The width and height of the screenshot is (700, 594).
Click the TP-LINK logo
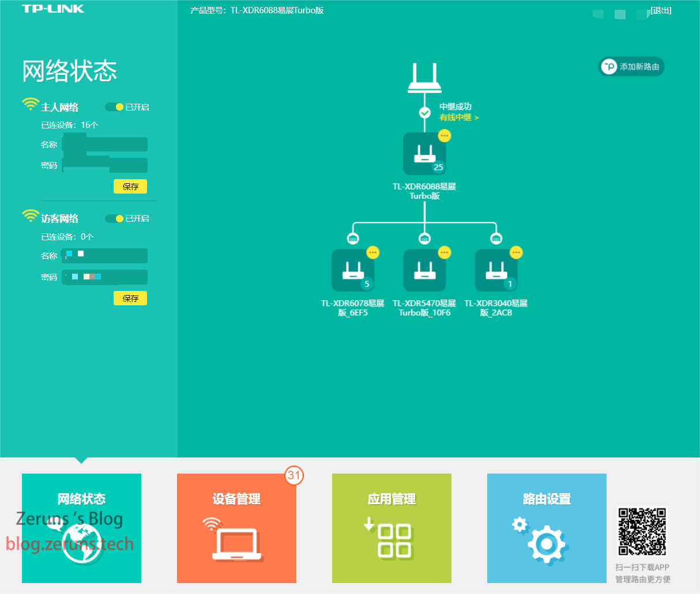click(x=53, y=9)
